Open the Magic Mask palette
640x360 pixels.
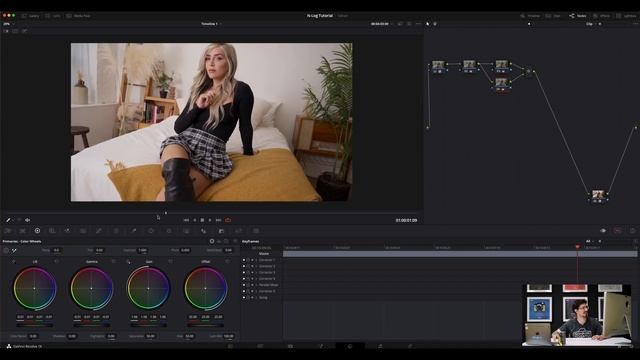[187, 231]
